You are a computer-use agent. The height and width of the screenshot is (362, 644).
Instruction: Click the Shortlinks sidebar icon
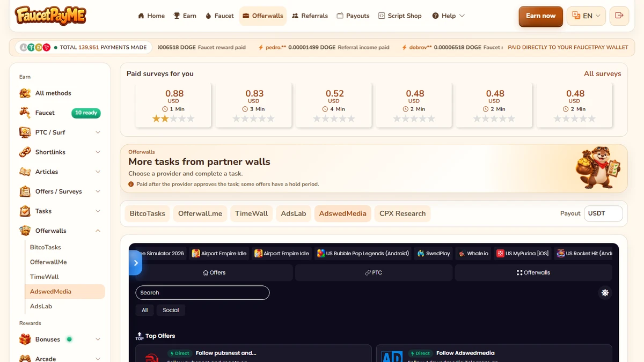click(25, 152)
